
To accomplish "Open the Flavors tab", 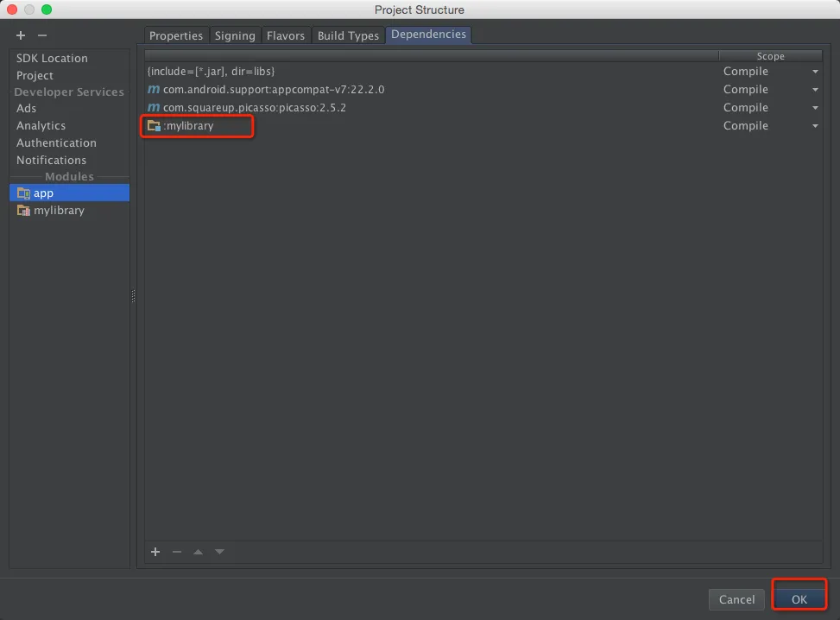I will click(286, 35).
